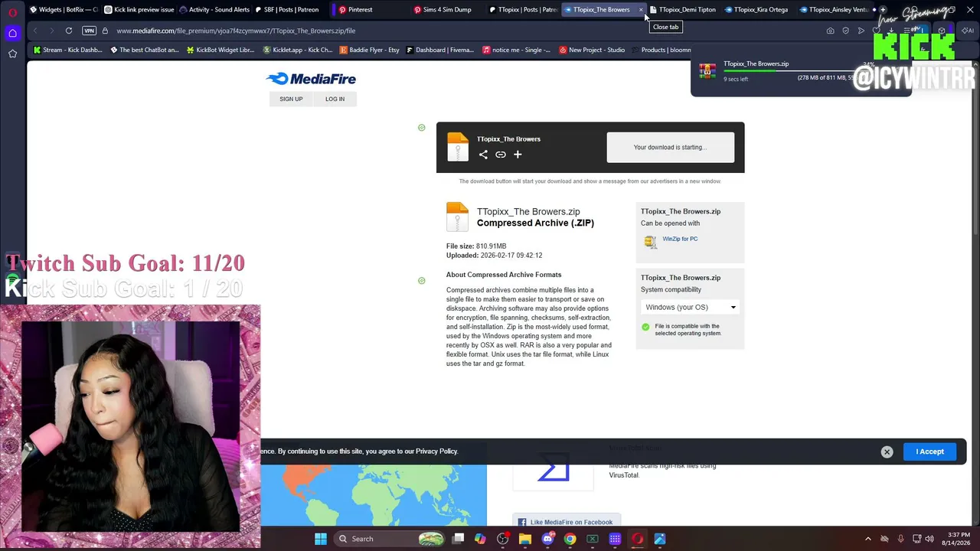The width and height of the screenshot is (980, 551).
Task: Open Discord from the taskbar
Action: pos(547,539)
